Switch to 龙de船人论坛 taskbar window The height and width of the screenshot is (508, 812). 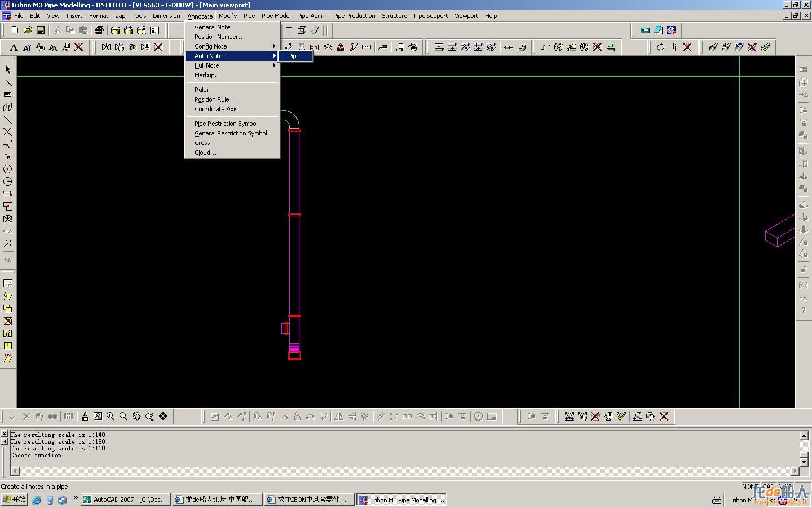[217, 500]
